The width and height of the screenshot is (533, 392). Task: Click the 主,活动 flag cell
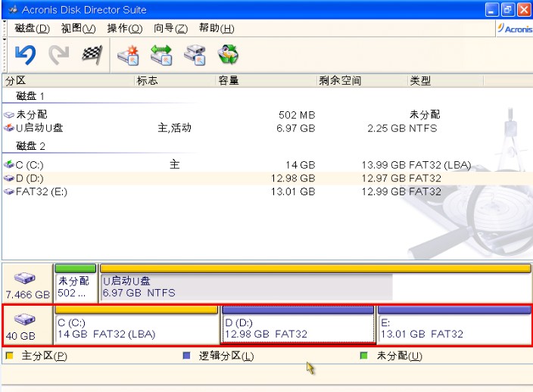pos(174,128)
